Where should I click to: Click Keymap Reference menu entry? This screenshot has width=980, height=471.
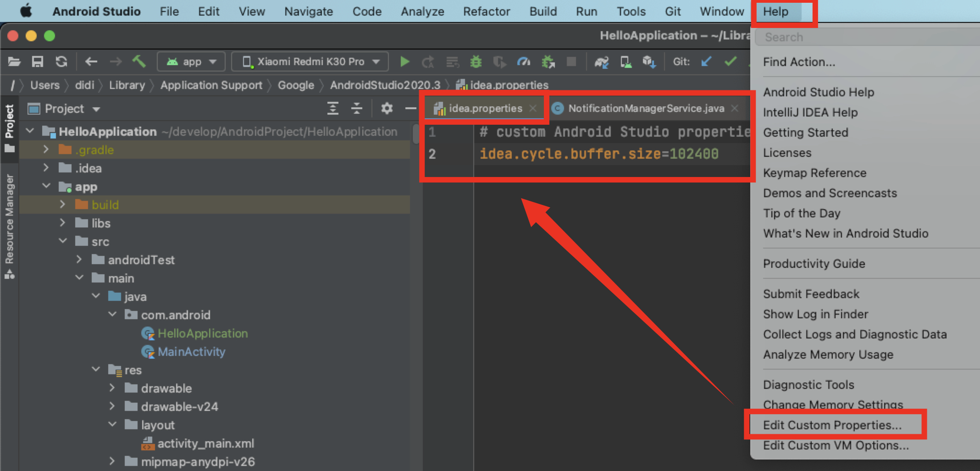(814, 173)
